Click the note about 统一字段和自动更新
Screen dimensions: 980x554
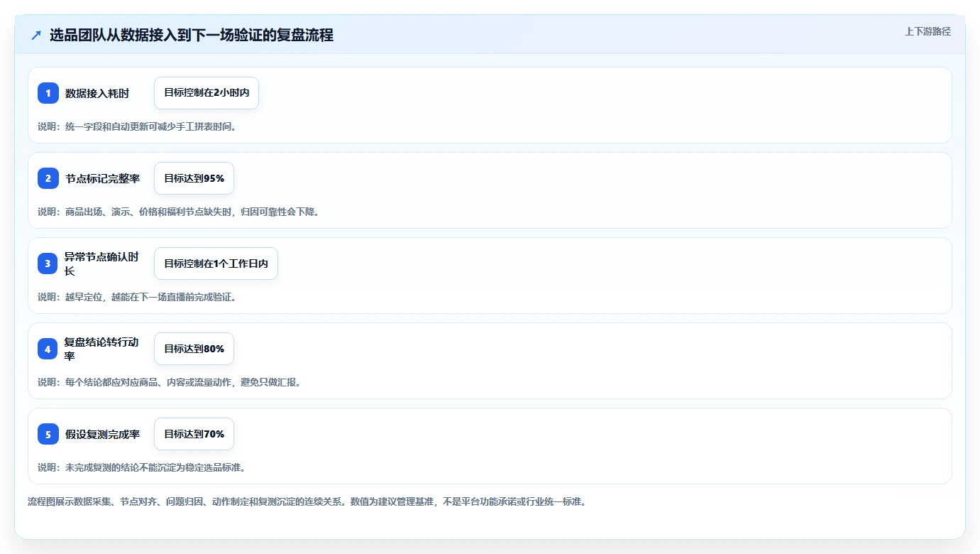tap(137, 126)
